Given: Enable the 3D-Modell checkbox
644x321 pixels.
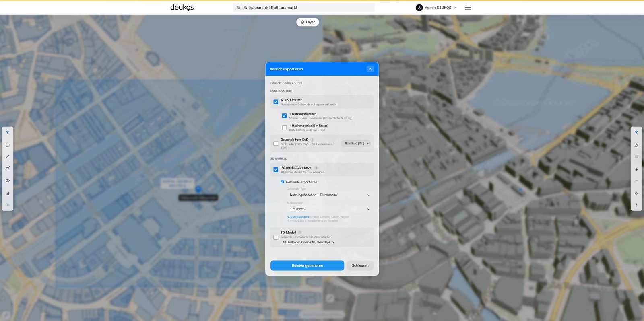Looking at the screenshot, I should click(x=276, y=237).
